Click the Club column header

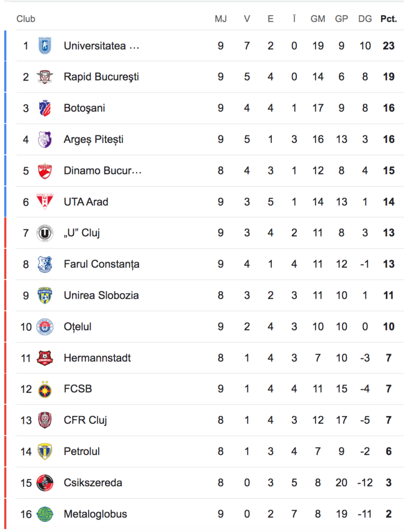[x=26, y=19]
